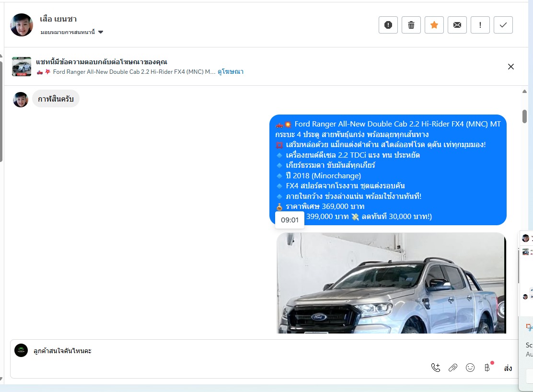Mark conversation done with checkmark button
This screenshot has height=392, width=533.
pos(503,25)
